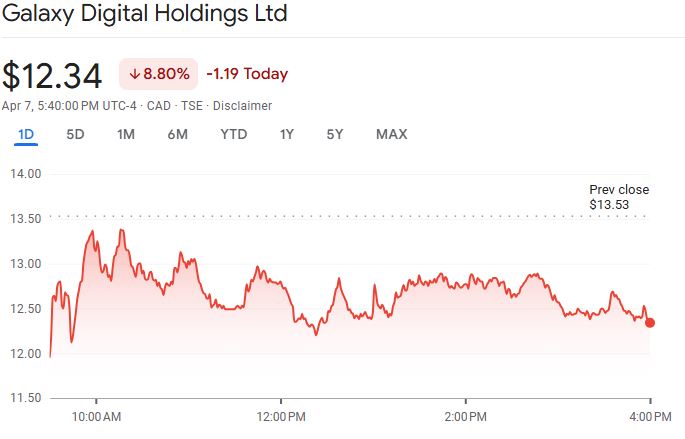685x439 pixels.
Task: Switch to the 1Y chart tab
Action: [x=287, y=134]
